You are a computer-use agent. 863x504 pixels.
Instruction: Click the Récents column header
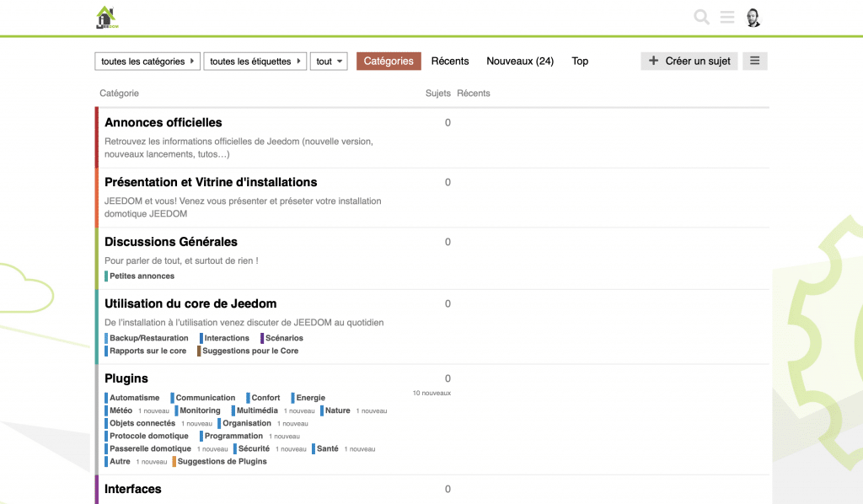tap(474, 94)
